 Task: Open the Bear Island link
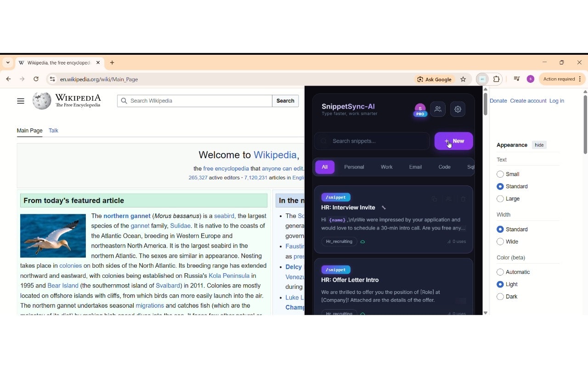[63, 286]
